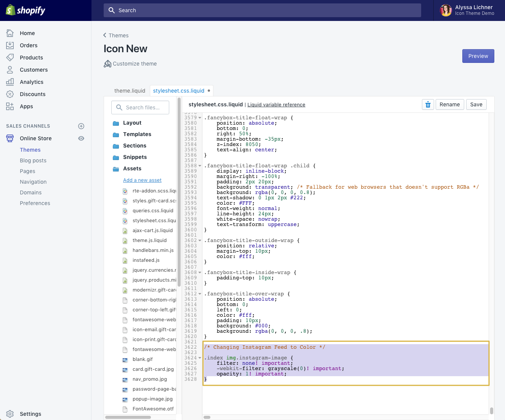Click the Apps grid icon
This screenshot has height=420, width=505.
pos(10,106)
